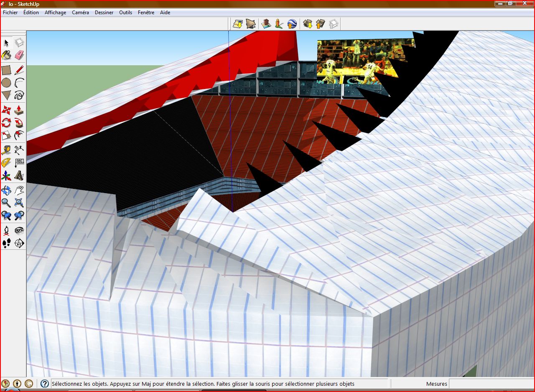Open the Fichier menu
The height and width of the screenshot is (392, 535).
tap(10, 13)
